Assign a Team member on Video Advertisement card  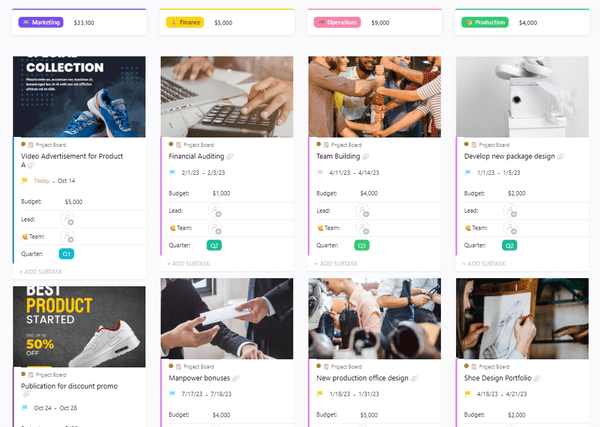coord(67,236)
